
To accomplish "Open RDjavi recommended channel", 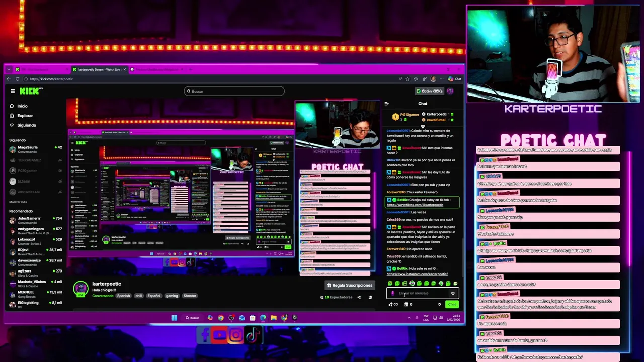I will coord(35,252).
